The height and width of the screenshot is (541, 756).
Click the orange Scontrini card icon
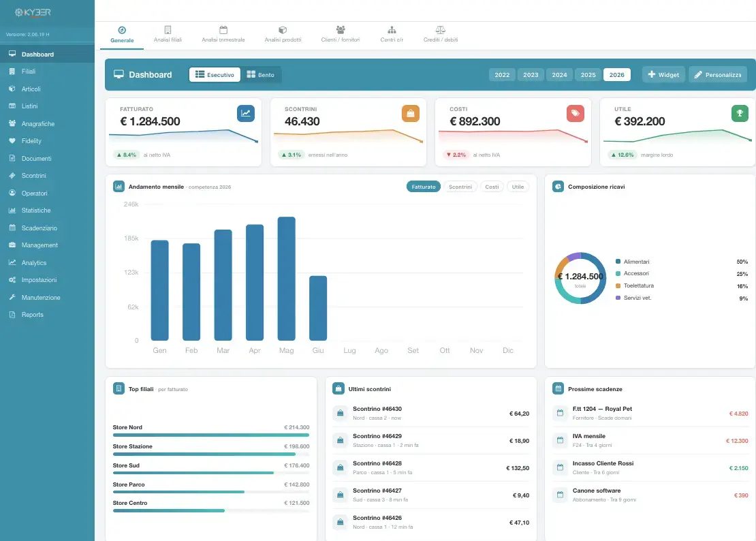pos(410,113)
